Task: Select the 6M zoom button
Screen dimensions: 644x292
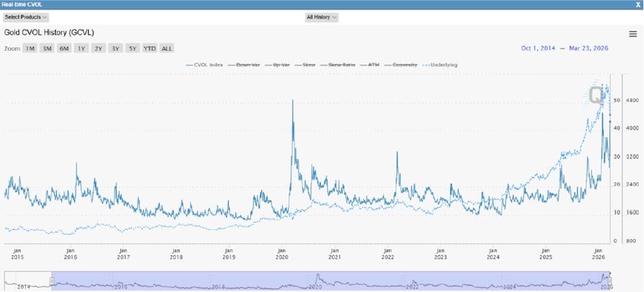Action: pyautogui.click(x=64, y=49)
